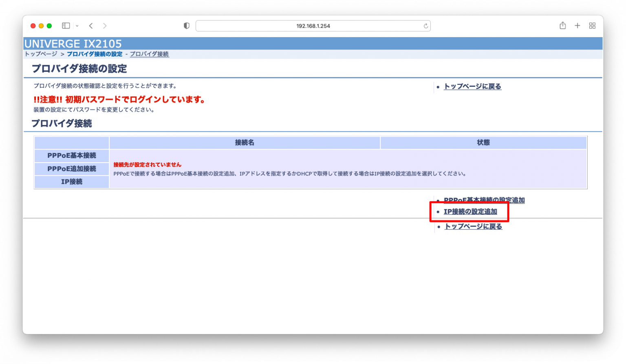Screen dimensions: 626x364
Task: Select the IP接続 row header
Action: click(72, 182)
